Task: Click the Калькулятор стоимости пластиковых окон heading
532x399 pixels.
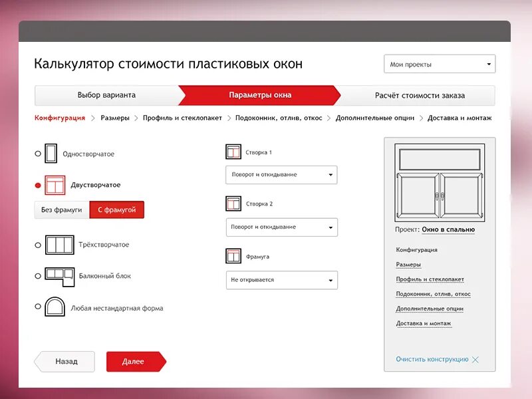Action: [168, 64]
